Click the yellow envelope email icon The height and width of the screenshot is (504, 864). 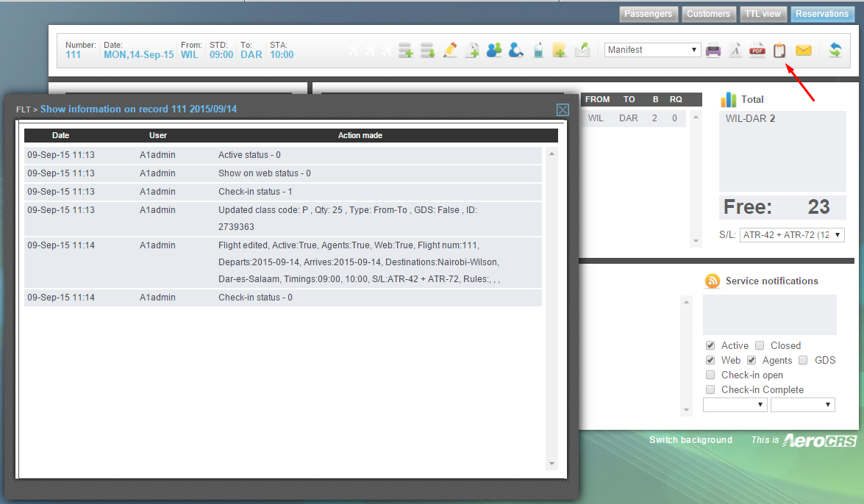[x=804, y=50]
